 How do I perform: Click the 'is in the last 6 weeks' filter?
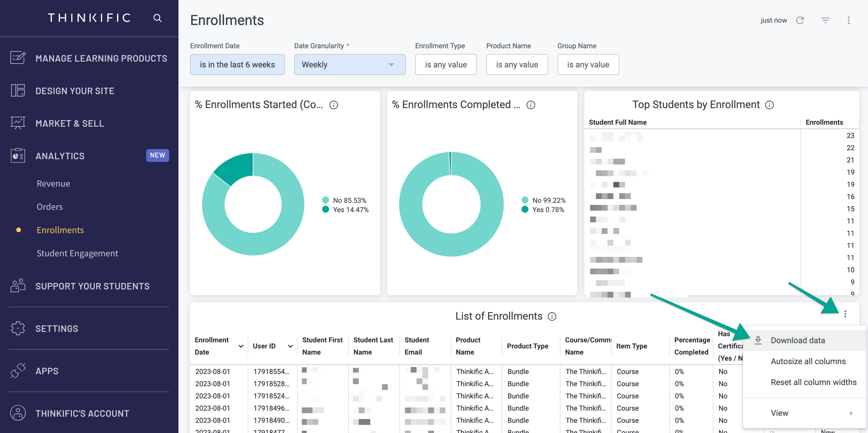[x=237, y=64]
